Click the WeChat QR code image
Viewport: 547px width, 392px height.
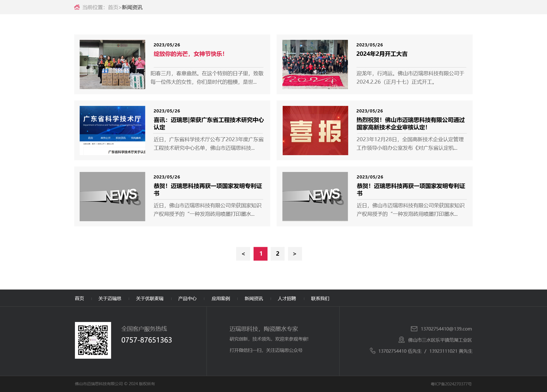(x=93, y=340)
